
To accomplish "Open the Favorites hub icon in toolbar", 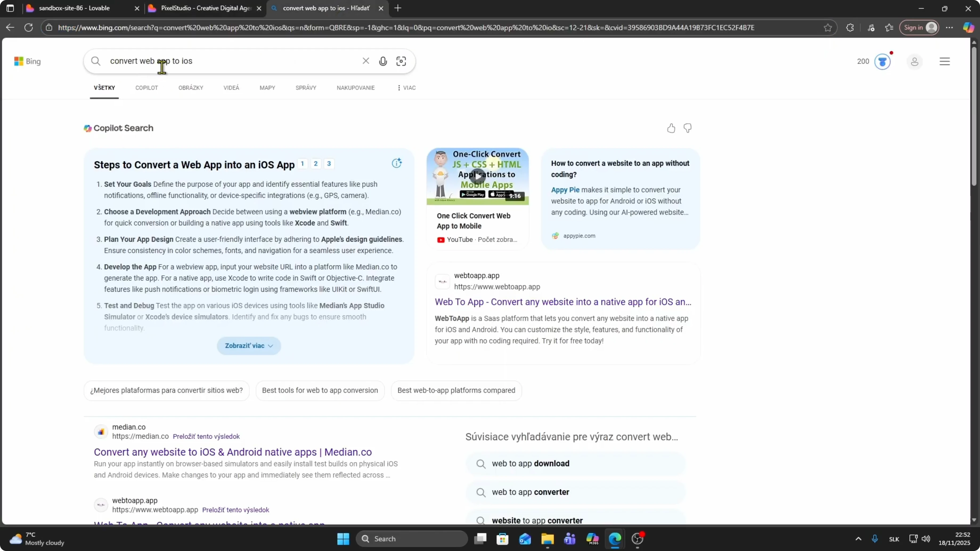I will click(889, 28).
